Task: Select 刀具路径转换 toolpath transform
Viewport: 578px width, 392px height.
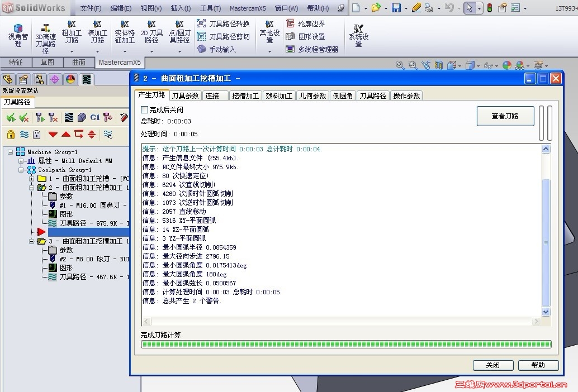Action: (223, 24)
